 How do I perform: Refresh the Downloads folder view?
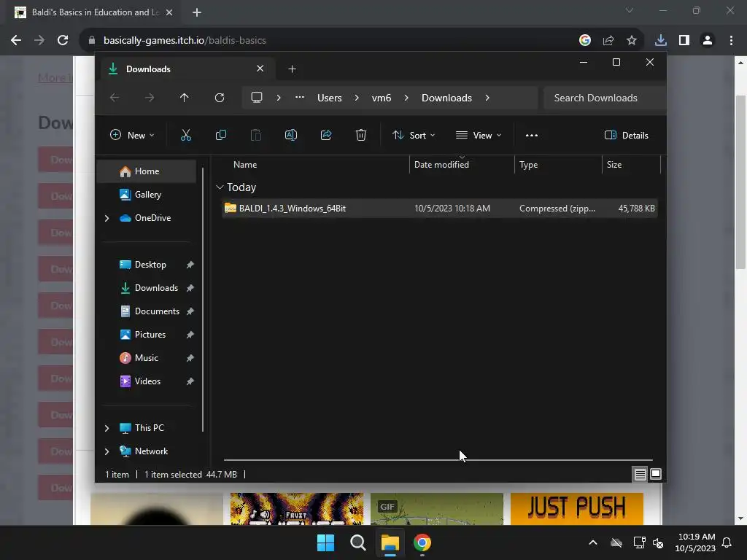(219, 98)
